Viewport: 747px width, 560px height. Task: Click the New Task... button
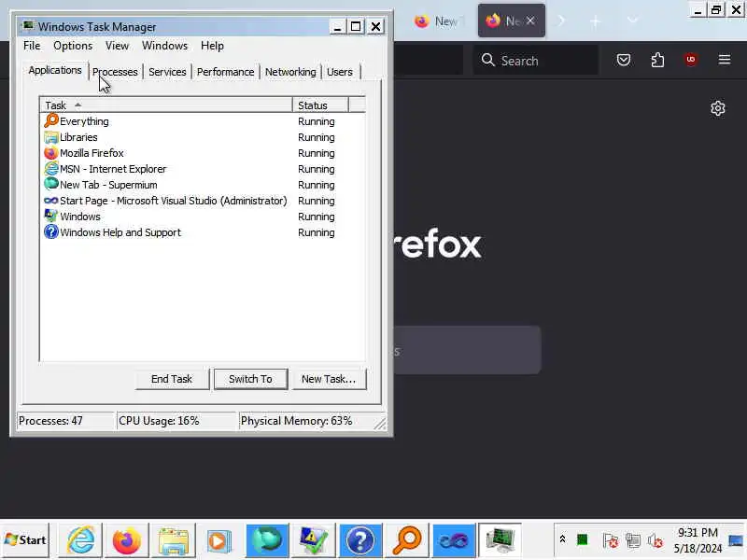click(x=329, y=379)
